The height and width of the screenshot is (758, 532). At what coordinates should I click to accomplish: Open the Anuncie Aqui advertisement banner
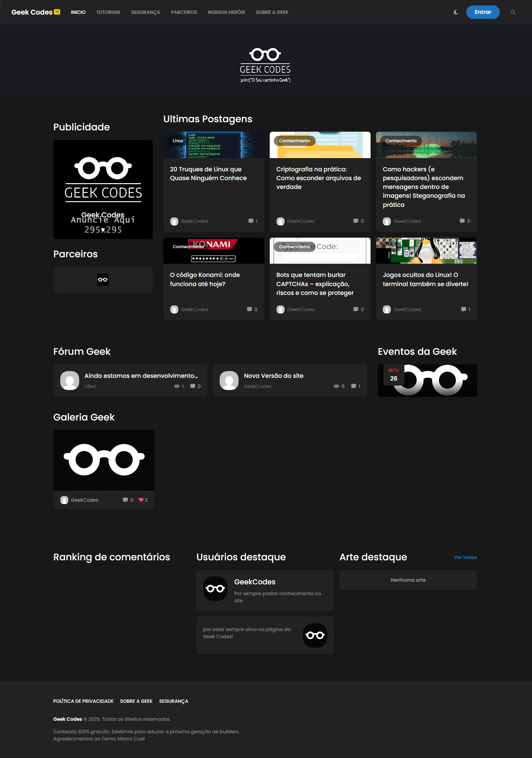pos(103,189)
